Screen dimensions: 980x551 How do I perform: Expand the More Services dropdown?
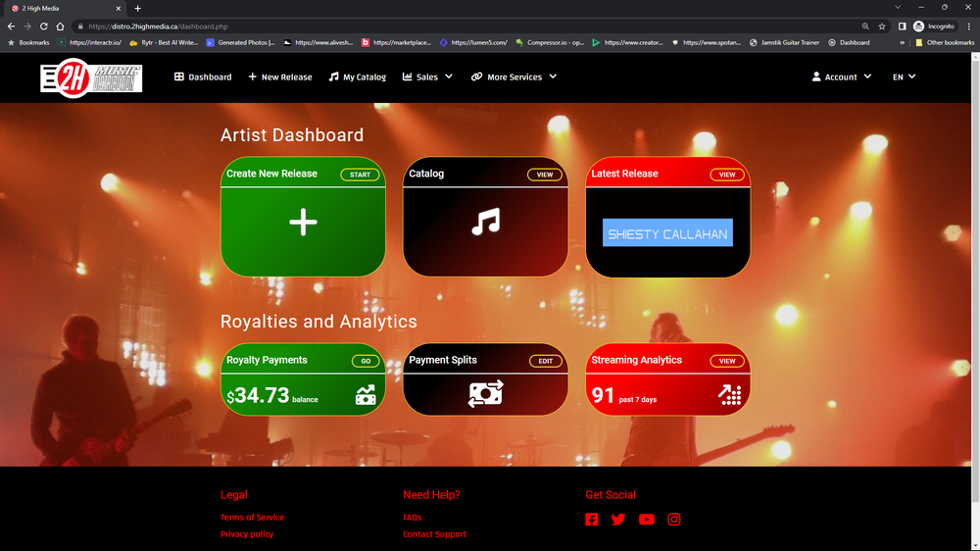click(514, 76)
